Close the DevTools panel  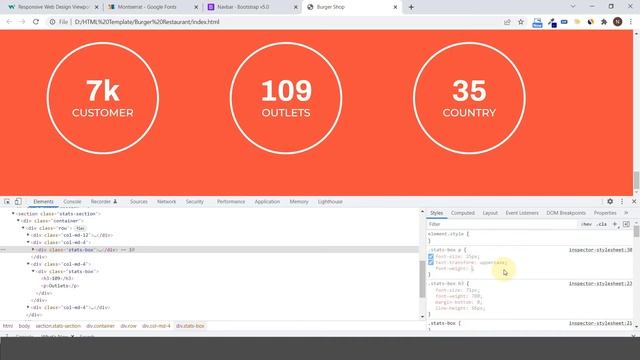click(x=634, y=201)
